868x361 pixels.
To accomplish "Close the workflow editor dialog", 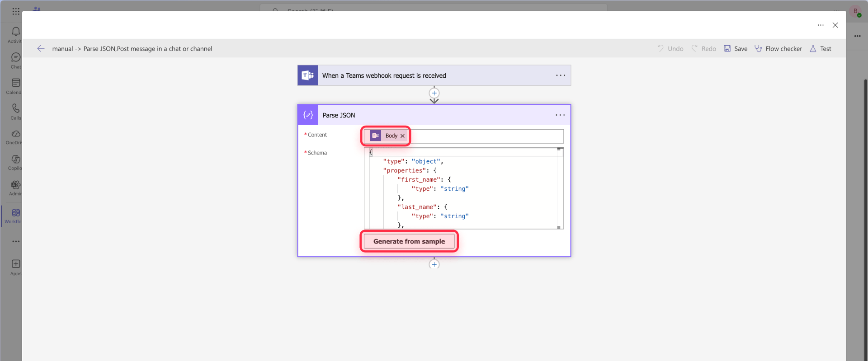I will [x=835, y=25].
